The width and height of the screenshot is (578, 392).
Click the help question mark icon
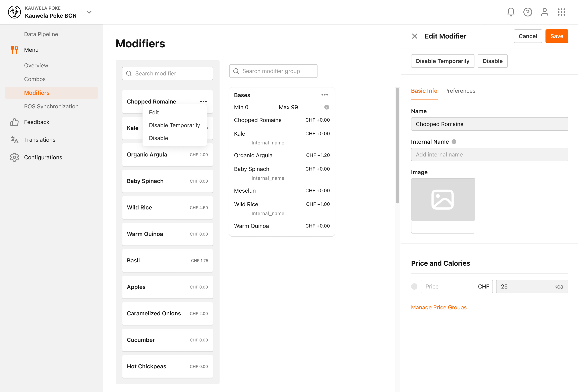click(x=528, y=12)
